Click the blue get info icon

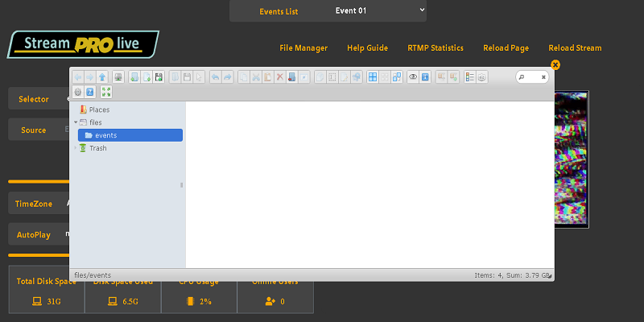pyautogui.click(x=425, y=77)
